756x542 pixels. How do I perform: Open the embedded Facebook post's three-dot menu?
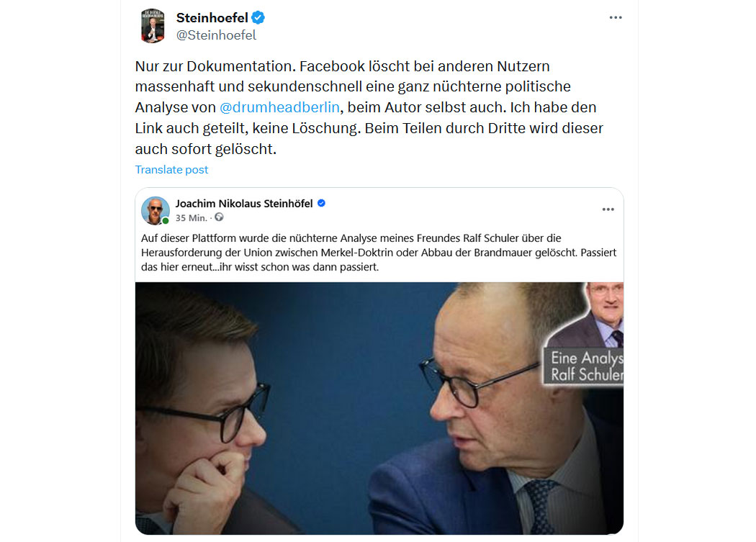[608, 209]
